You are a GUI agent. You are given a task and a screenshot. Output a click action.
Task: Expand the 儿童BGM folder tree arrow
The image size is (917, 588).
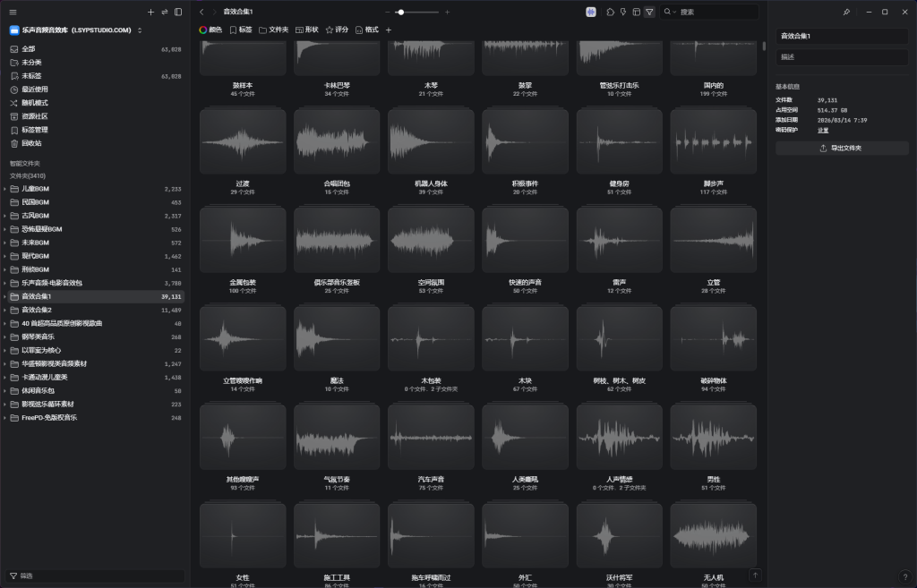coord(5,189)
